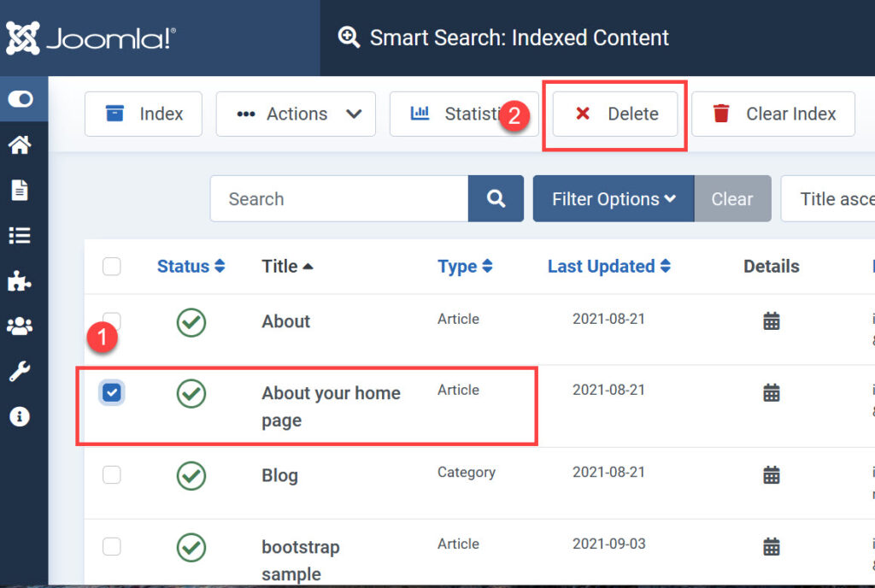Open the Users group icon in sidebar
The width and height of the screenshot is (875, 588).
pyautogui.click(x=20, y=326)
